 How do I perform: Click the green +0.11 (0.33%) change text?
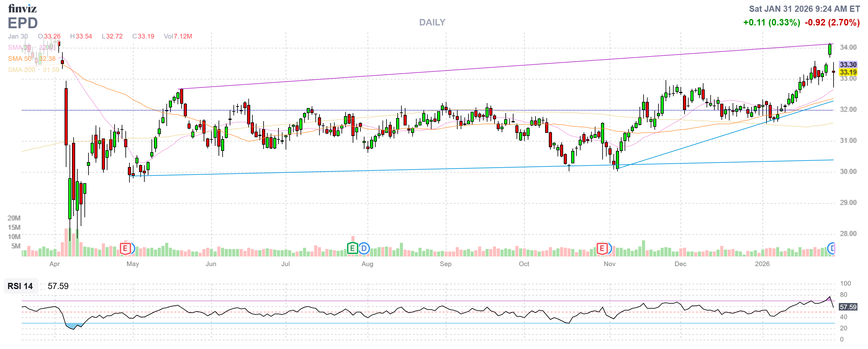coord(771,23)
